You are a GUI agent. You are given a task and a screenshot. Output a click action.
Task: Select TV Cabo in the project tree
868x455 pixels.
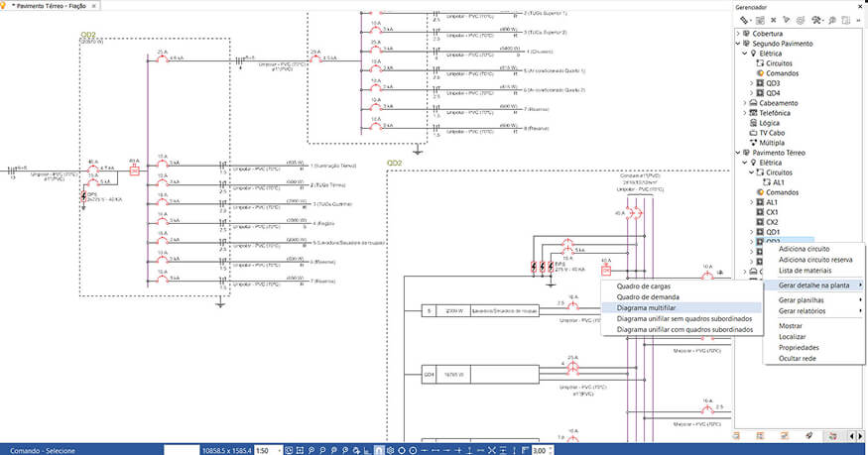pyautogui.click(x=772, y=133)
